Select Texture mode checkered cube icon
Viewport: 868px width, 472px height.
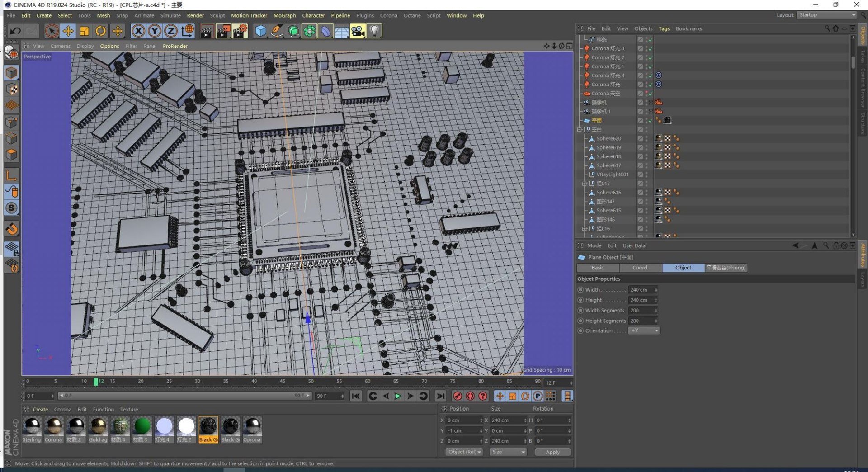pyautogui.click(x=12, y=90)
